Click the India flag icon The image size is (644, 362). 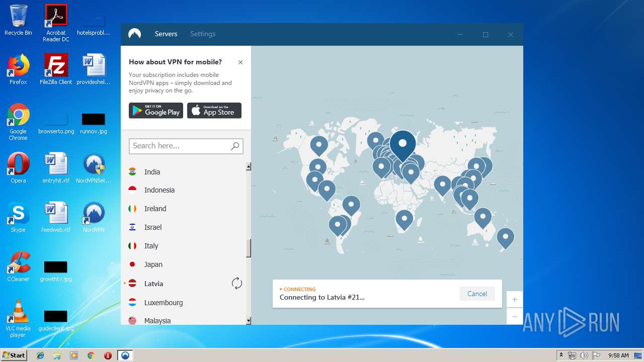tap(132, 171)
